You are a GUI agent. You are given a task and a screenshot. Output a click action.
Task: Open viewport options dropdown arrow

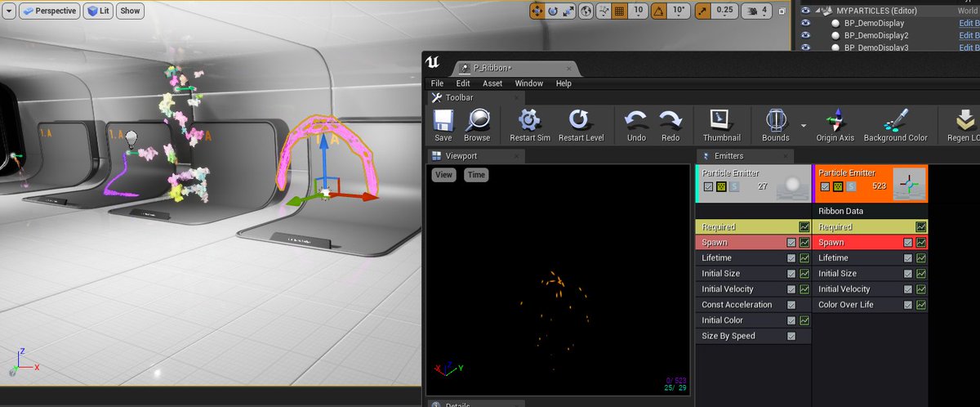(x=8, y=11)
